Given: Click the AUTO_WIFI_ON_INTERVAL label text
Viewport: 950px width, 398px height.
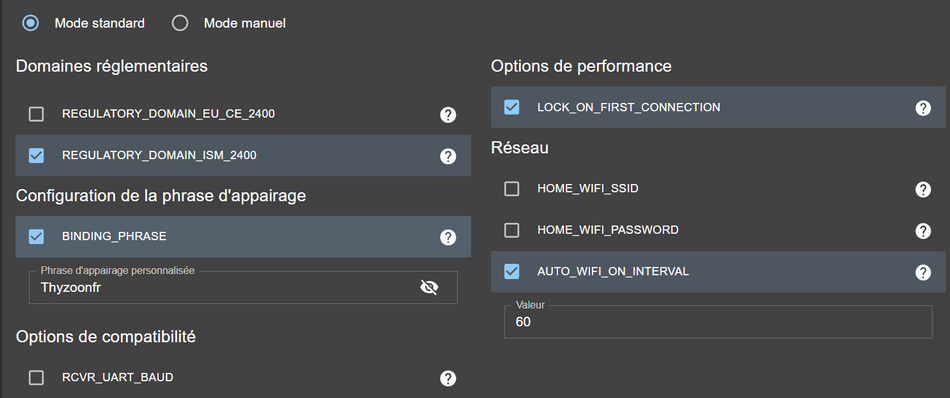Looking at the screenshot, I should (613, 271).
